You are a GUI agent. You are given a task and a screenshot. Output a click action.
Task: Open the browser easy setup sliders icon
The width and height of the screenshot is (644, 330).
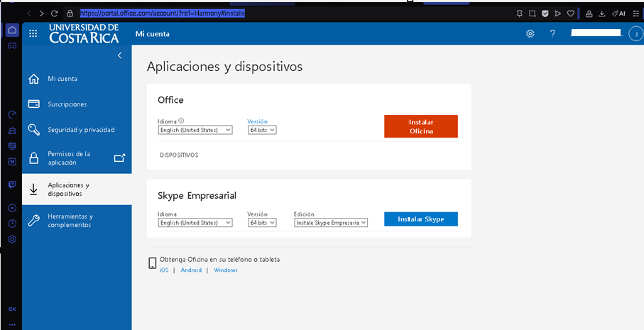pos(635,13)
